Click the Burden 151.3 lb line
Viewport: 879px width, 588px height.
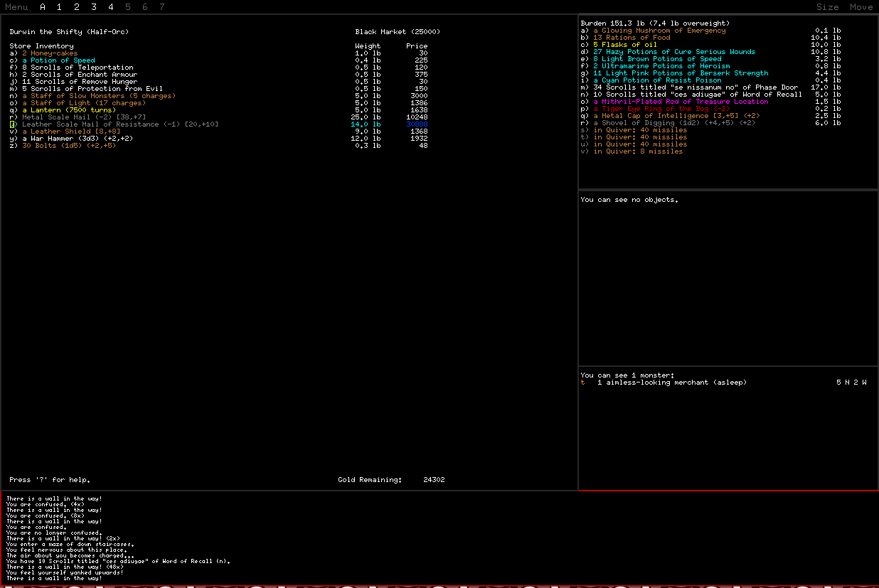(655, 23)
